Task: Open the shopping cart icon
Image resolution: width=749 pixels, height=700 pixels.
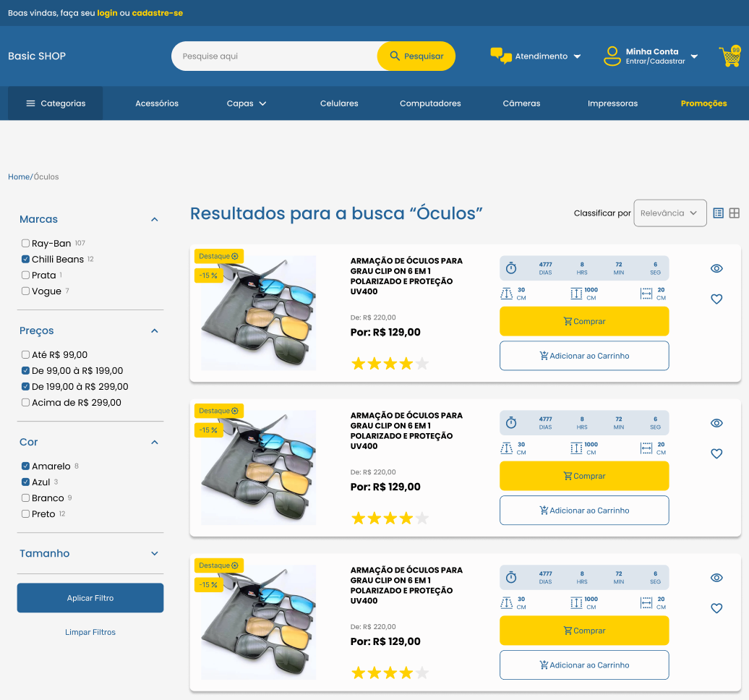Action: click(x=729, y=56)
